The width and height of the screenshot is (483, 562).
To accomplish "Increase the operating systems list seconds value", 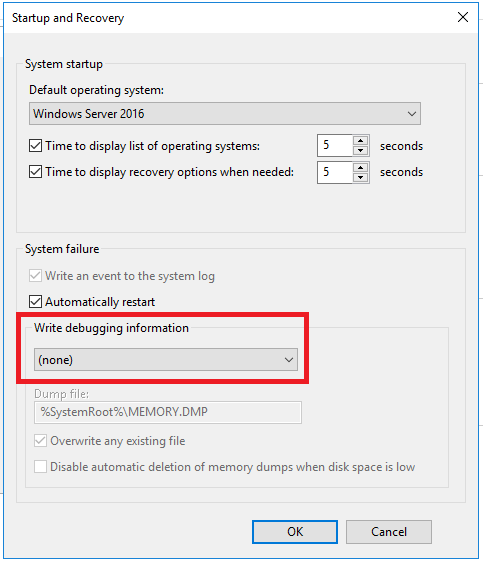I will [360, 140].
